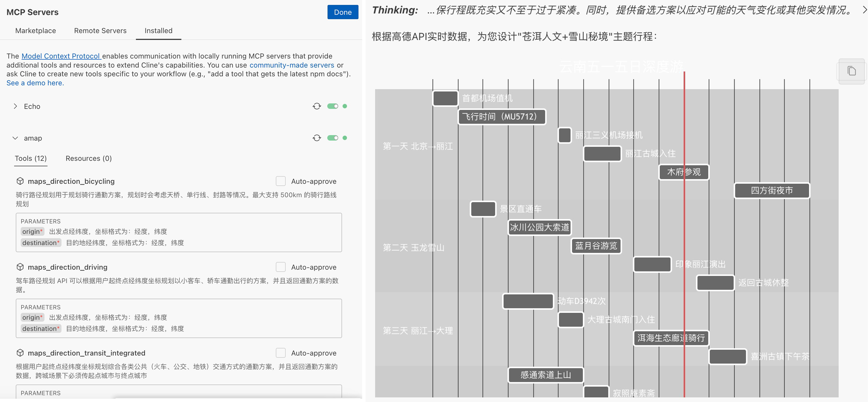Click the 飞行时间（MU5712）task bar
Screen dimensions: 868x402
coord(502,117)
